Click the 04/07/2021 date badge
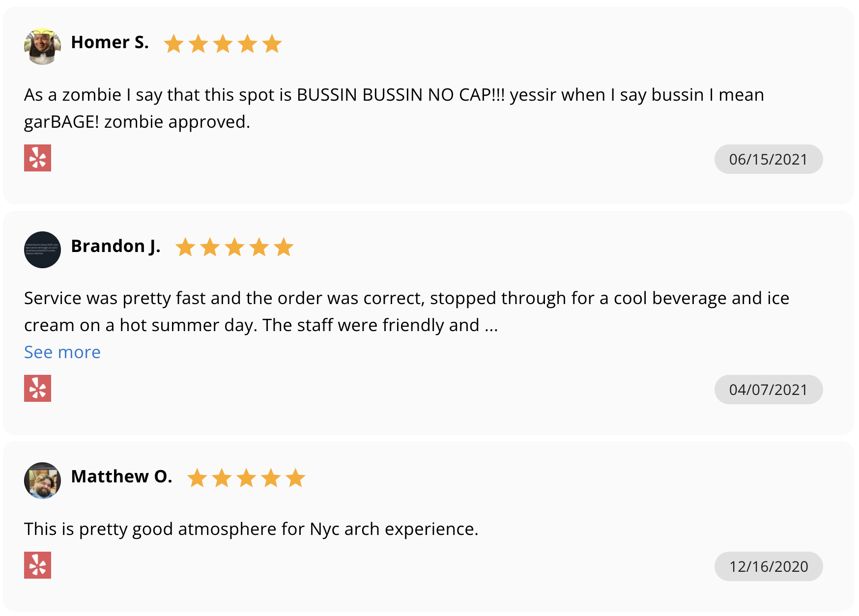Image resolution: width=859 pixels, height=616 pixels. click(768, 390)
